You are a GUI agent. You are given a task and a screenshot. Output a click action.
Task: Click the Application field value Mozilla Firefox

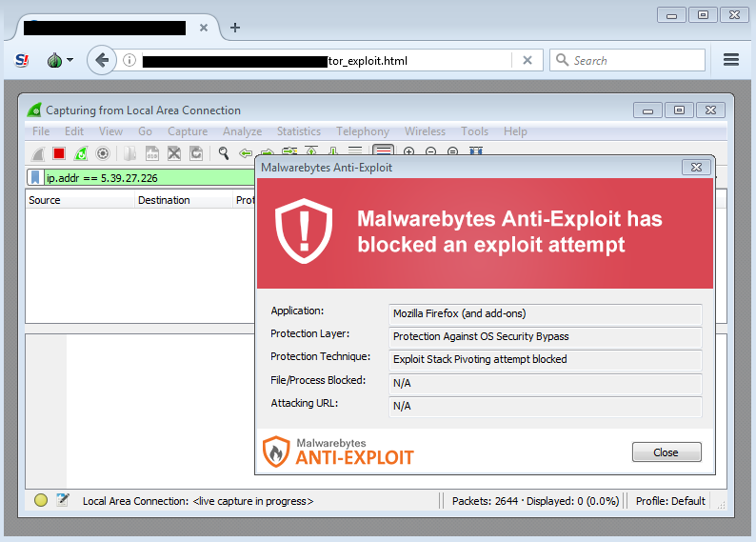coord(545,314)
